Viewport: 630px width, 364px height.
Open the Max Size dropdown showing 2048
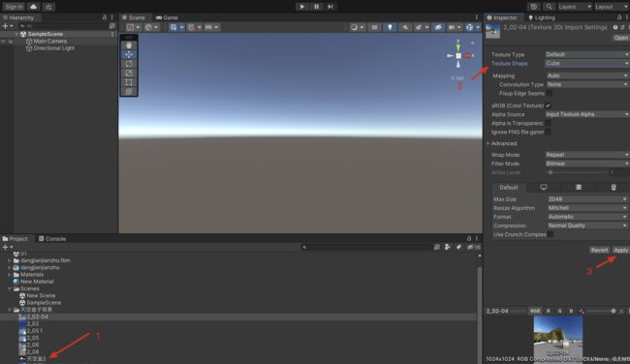tap(587, 199)
